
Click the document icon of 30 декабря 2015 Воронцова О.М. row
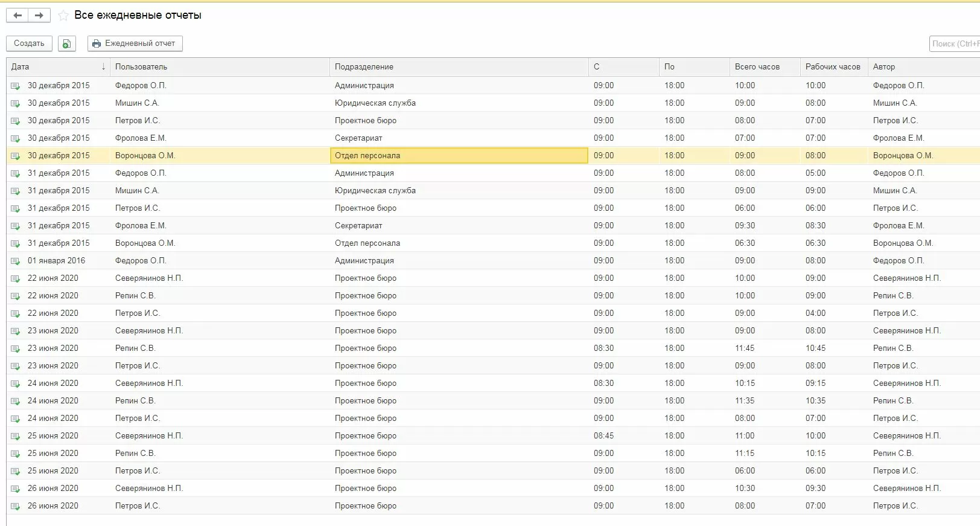click(15, 156)
